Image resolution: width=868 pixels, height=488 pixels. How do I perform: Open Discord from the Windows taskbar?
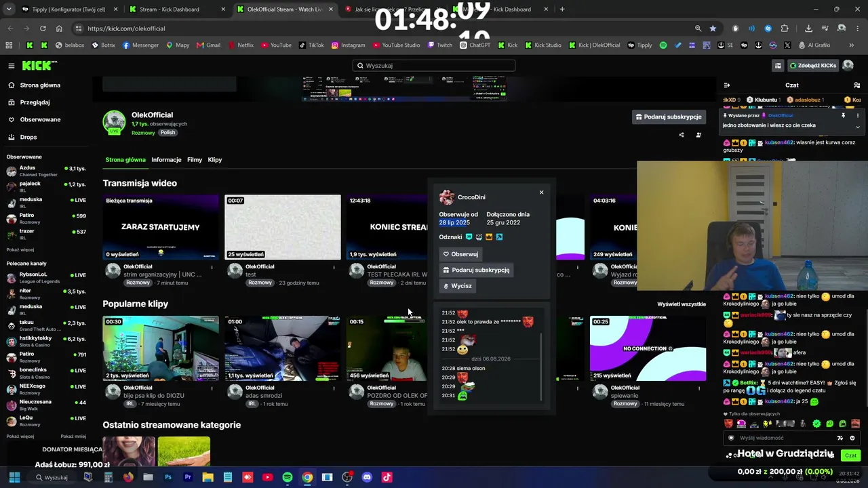[x=367, y=477]
